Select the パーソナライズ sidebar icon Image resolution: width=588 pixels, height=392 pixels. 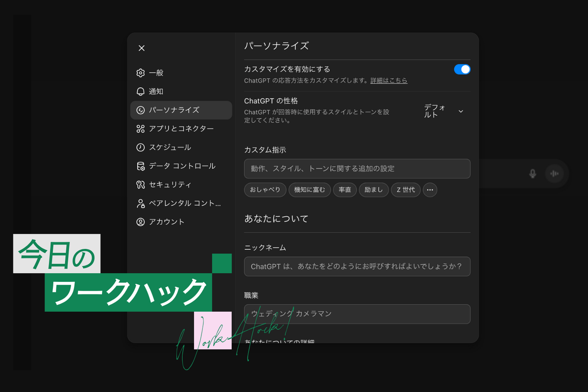pos(141,110)
